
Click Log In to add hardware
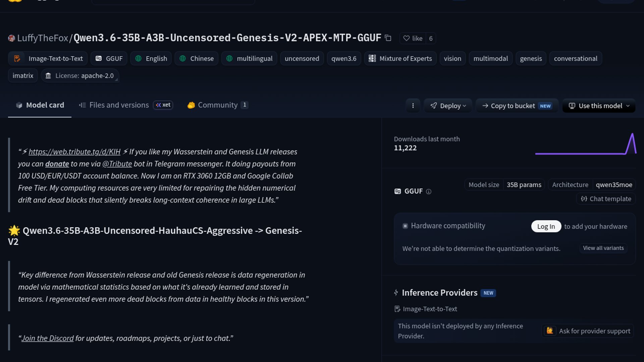(546, 226)
